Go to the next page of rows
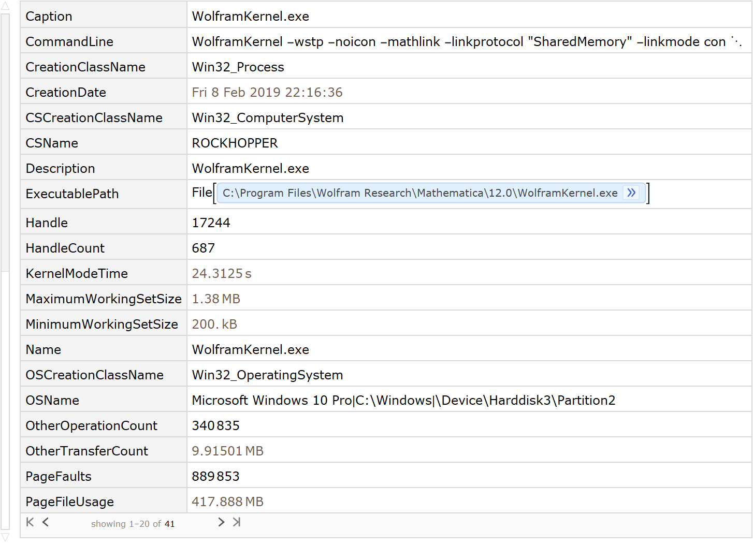This screenshot has height=560, width=753. coord(221,522)
